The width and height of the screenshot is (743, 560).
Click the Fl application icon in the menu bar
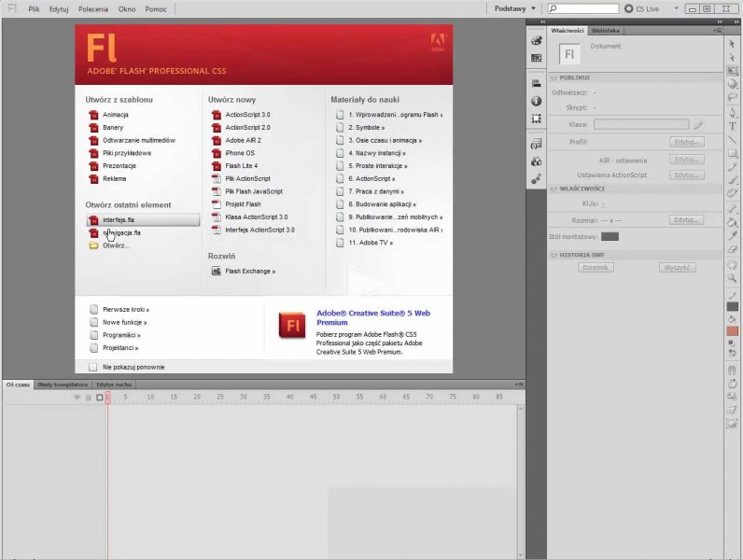(x=11, y=7)
